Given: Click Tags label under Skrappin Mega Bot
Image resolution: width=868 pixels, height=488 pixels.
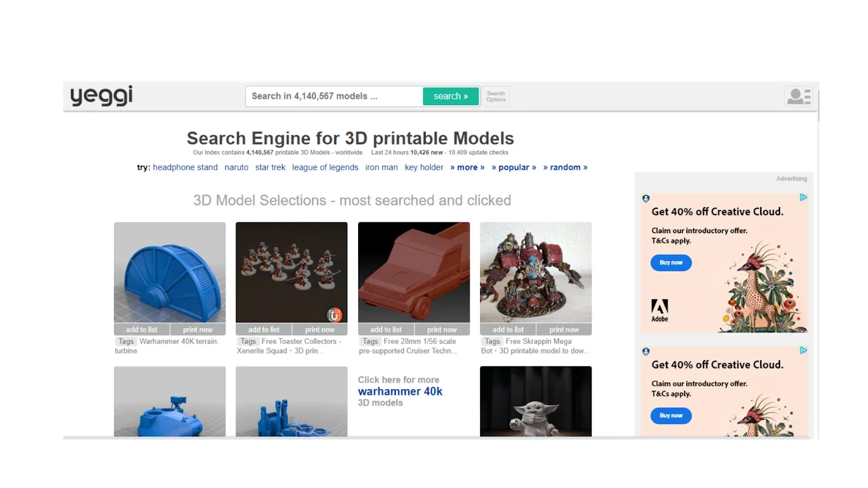Looking at the screenshot, I should point(493,341).
